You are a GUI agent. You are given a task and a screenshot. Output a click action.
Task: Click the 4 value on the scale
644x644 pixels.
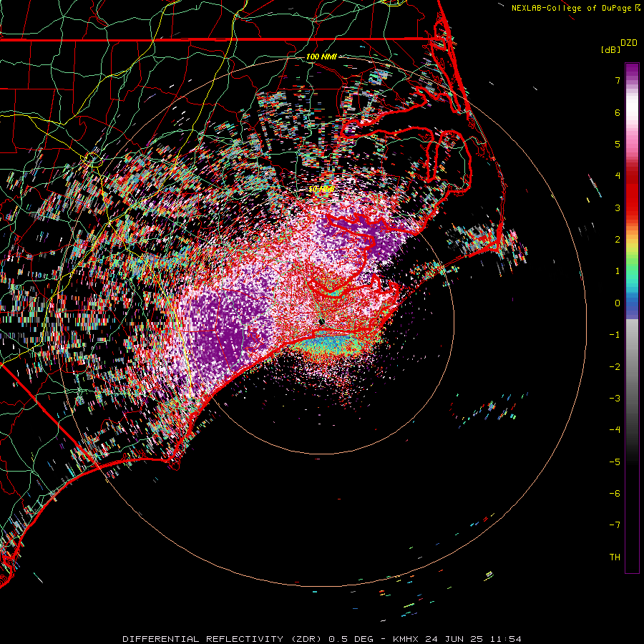click(x=618, y=176)
